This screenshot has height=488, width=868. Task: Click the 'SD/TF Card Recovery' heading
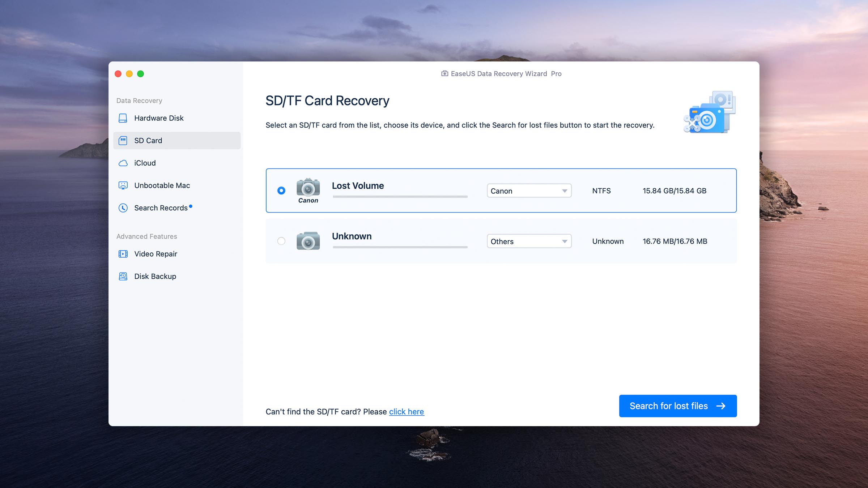(x=327, y=100)
